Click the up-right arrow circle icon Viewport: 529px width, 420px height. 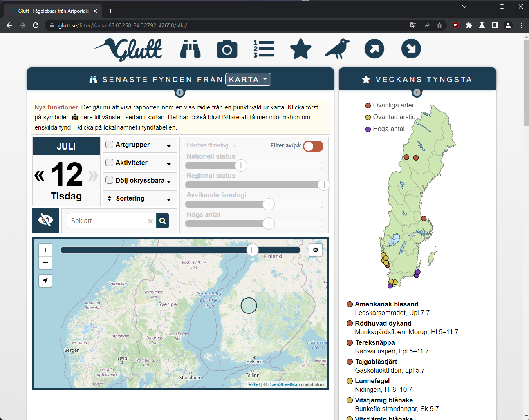[x=374, y=49]
